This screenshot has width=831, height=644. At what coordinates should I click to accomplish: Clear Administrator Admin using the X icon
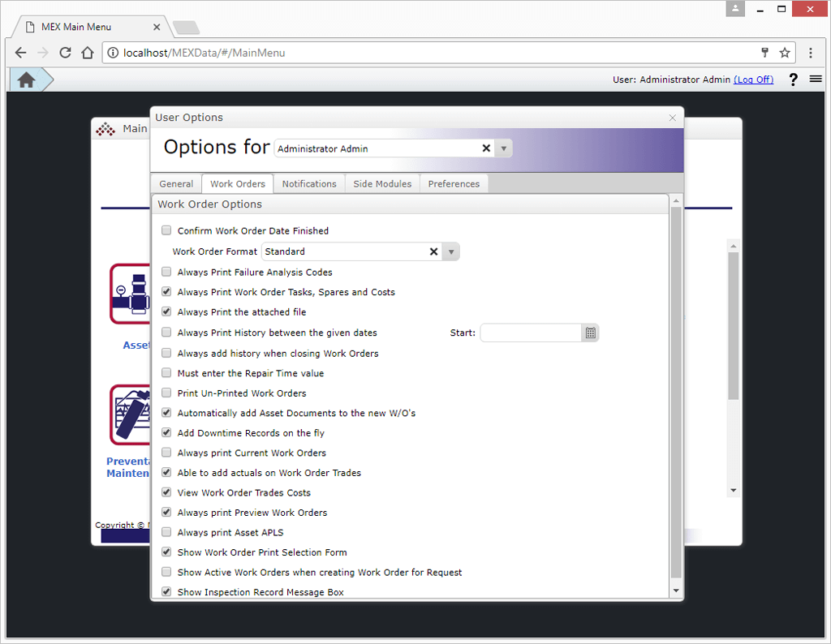[485, 148]
